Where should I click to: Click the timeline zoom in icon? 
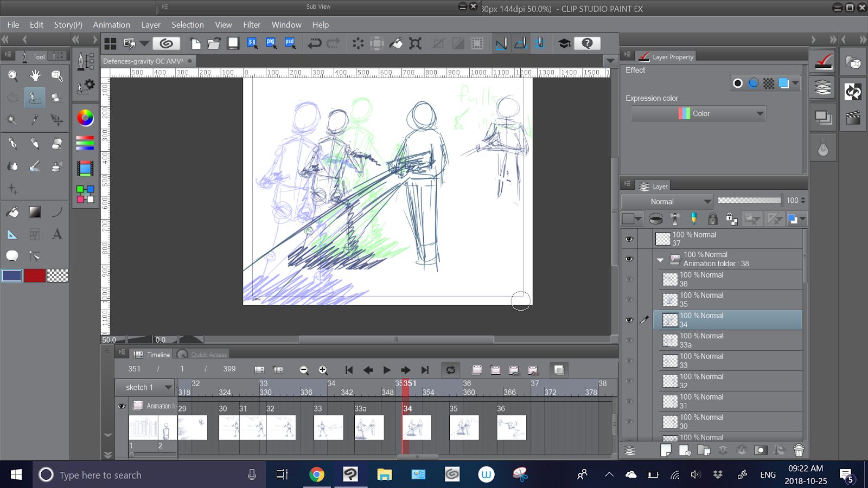tap(323, 370)
